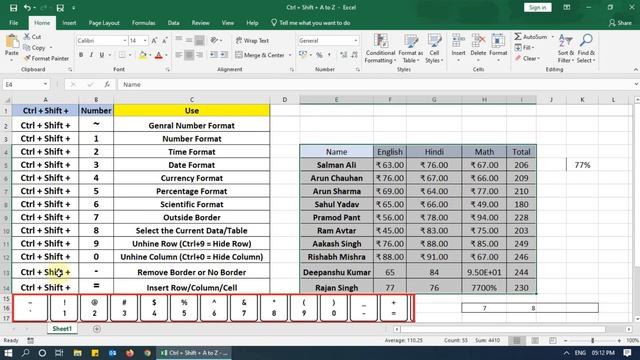
Task: Toggle Align Right
Action: point(200,55)
